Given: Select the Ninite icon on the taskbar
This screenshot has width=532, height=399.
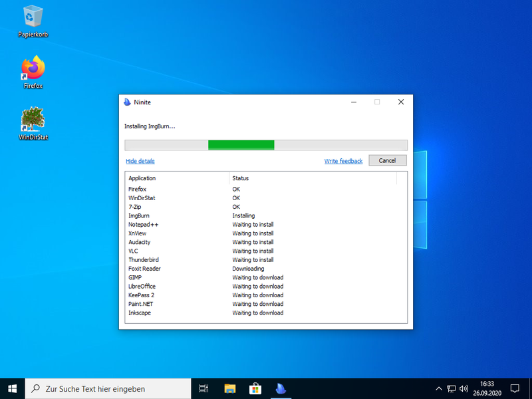Looking at the screenshot, I should point(281,388).
